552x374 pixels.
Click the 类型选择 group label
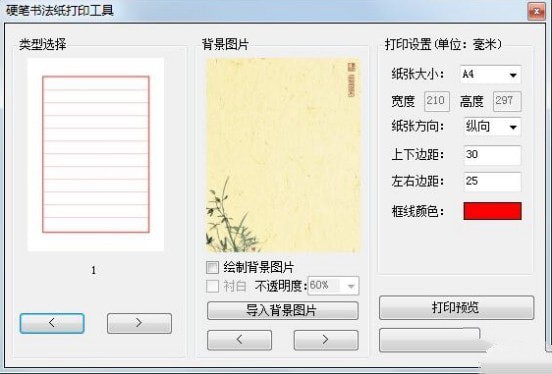click(x=43, y=44)
